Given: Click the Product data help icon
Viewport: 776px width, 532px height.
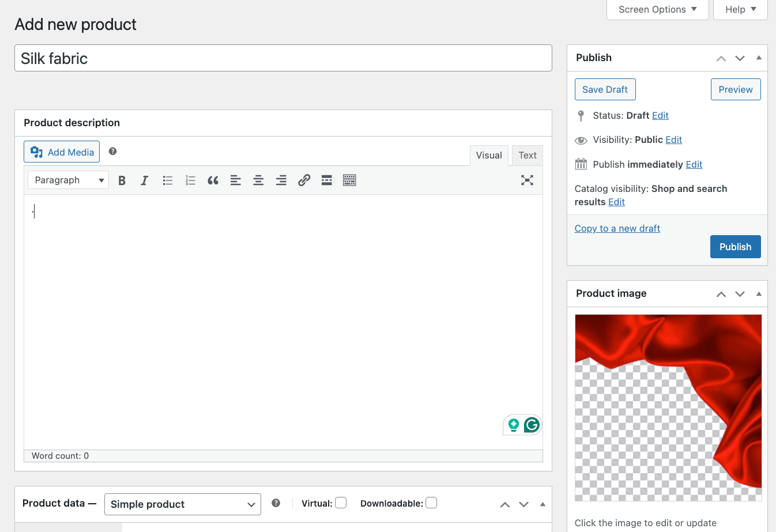Looking at the screenshot, I should coord(276,503).
